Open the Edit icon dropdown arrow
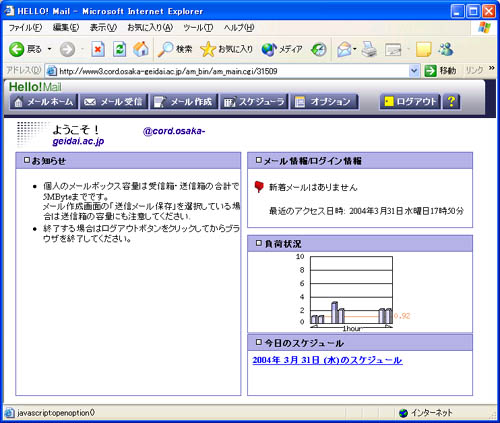500x423 pixels. (x=408, y=50)
